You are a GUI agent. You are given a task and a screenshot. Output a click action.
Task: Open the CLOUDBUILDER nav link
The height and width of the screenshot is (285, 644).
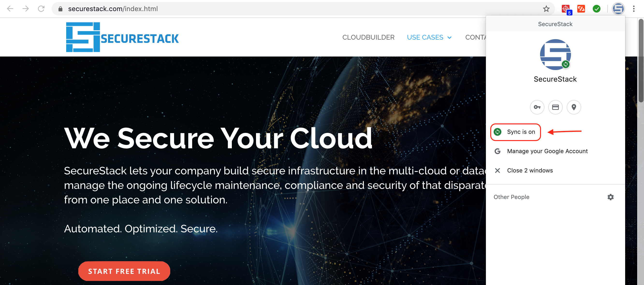coord(368,37)
